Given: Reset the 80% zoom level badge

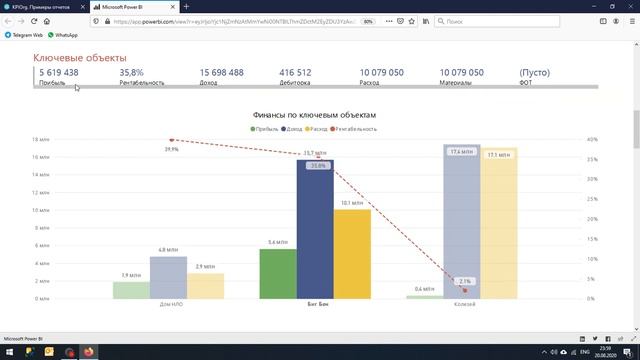Looking at the screenshot, I should click(x=368, y=21).
